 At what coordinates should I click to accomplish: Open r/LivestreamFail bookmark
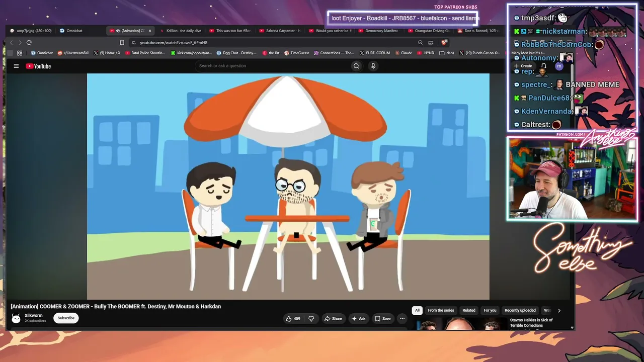(73, 53)
